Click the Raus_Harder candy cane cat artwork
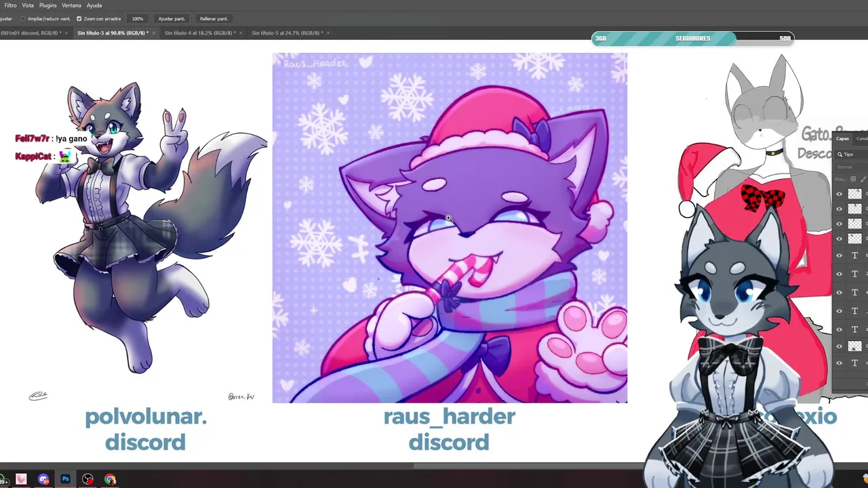868x488 pixels. [x=450, y=228]
